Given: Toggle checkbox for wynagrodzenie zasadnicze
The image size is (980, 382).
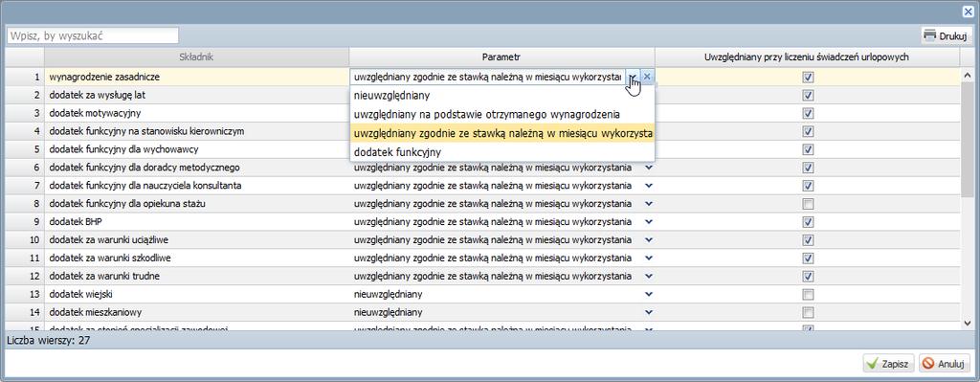Looking at the screenshot, I should click(x=808, y=77).
